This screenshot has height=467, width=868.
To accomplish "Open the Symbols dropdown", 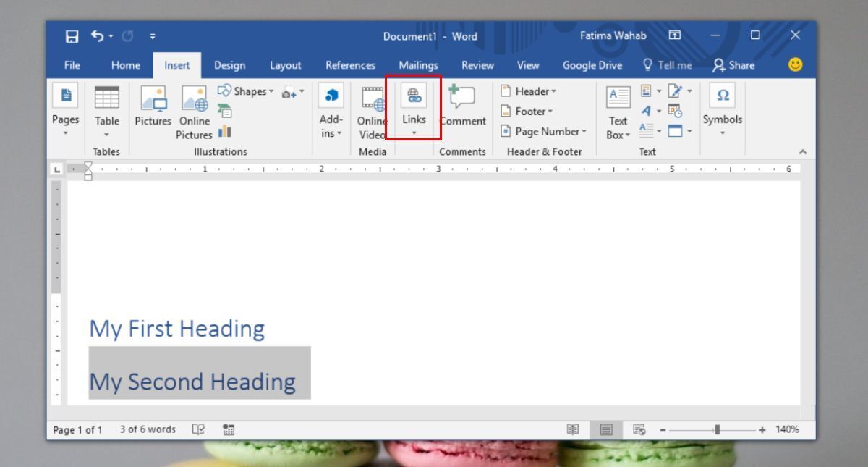I will click(x=721, y=109).
